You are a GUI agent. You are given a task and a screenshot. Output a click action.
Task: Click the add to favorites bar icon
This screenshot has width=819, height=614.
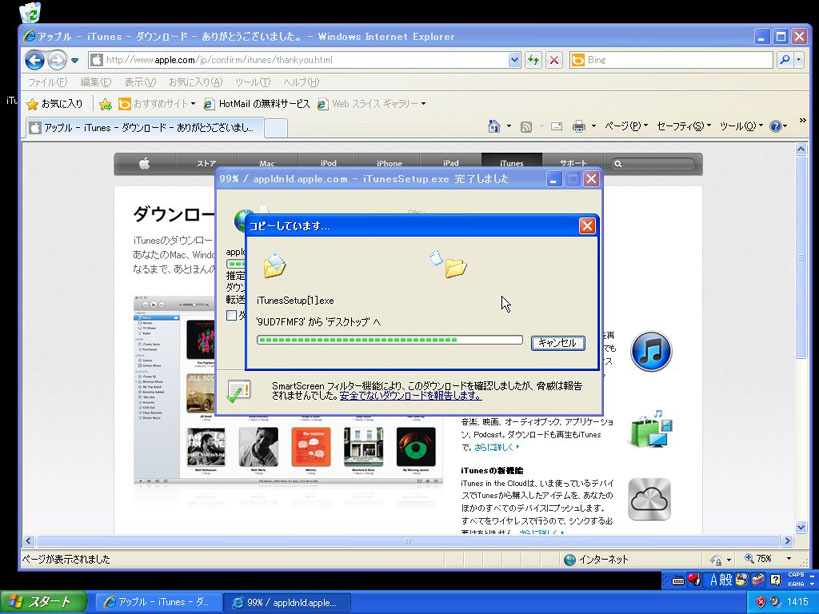(x=106, y=104)
